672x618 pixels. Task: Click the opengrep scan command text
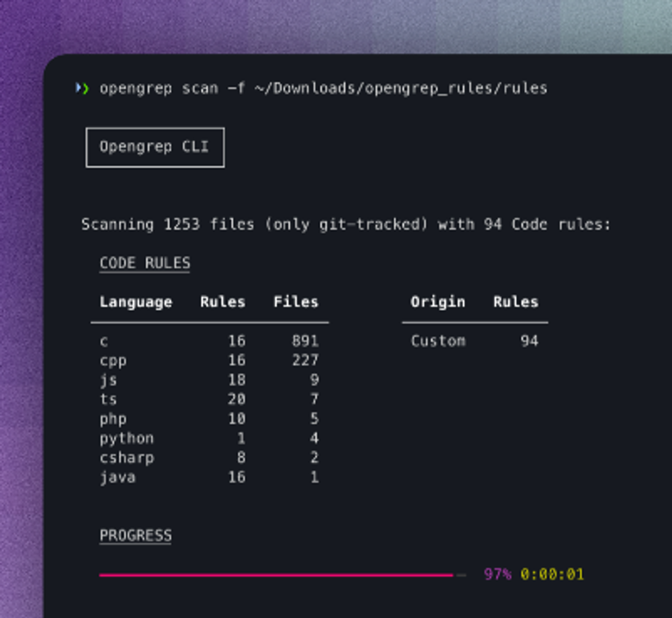323,89
